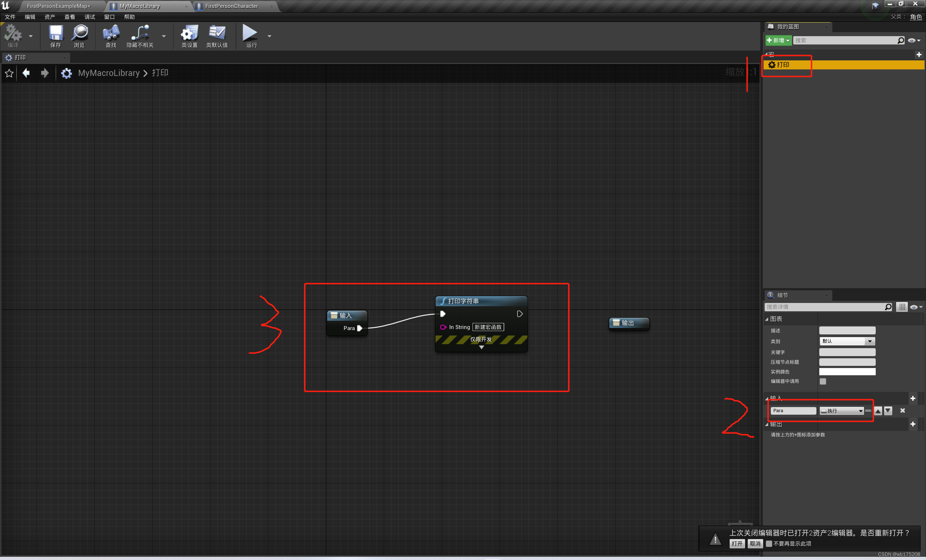
Task: Collapse the 图表 section
Action: (x=766, y=319)
